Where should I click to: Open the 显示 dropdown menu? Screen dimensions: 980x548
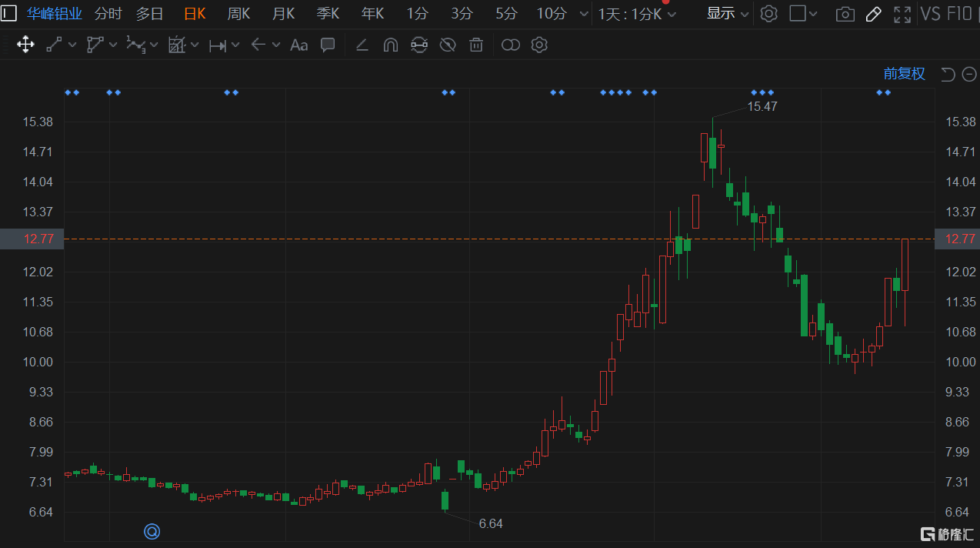[x=728, y=13]
